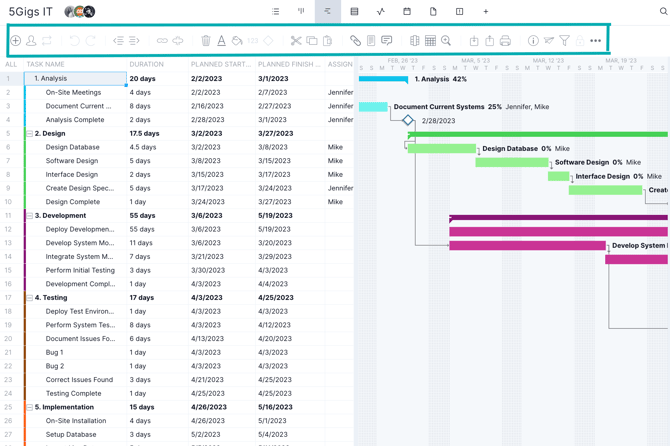Click the add task plus icon
The width and height of the screenshot is (670, 446).
click(x=15, y=41)
